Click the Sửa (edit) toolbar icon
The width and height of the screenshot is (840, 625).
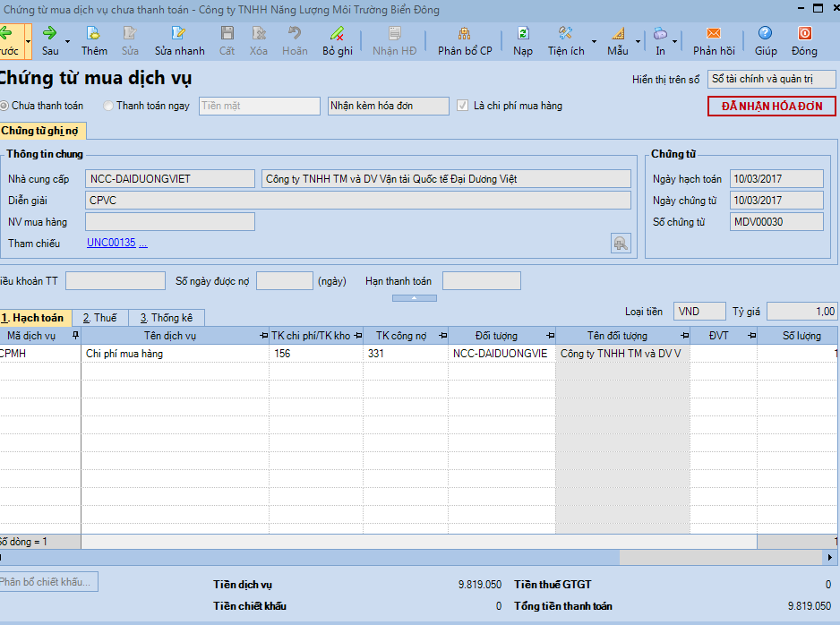[x=130, y=40]
